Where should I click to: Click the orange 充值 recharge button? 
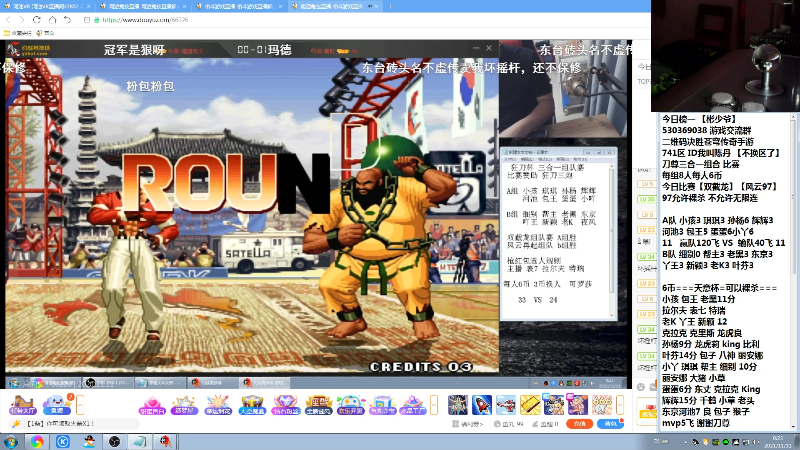point(579,423)
